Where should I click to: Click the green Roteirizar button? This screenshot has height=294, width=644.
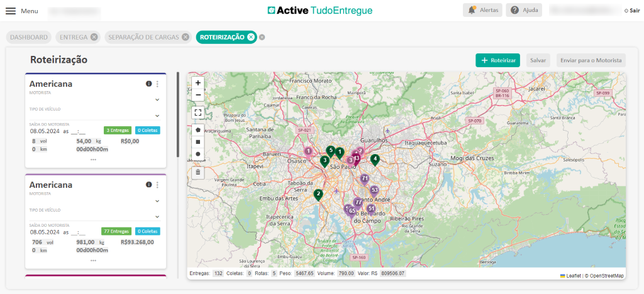[x=497, y=60]
